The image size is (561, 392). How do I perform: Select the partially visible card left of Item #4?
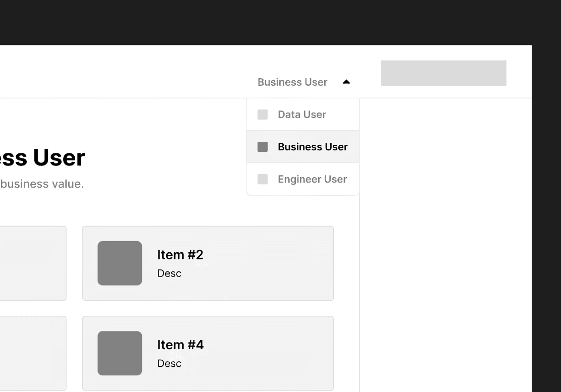click(x=33, y=353)
